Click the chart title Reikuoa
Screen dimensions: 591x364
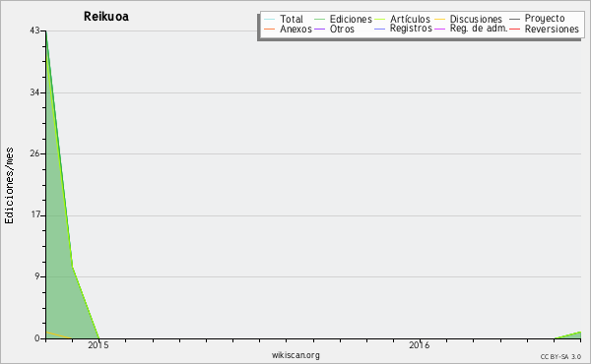coord(106,17)
